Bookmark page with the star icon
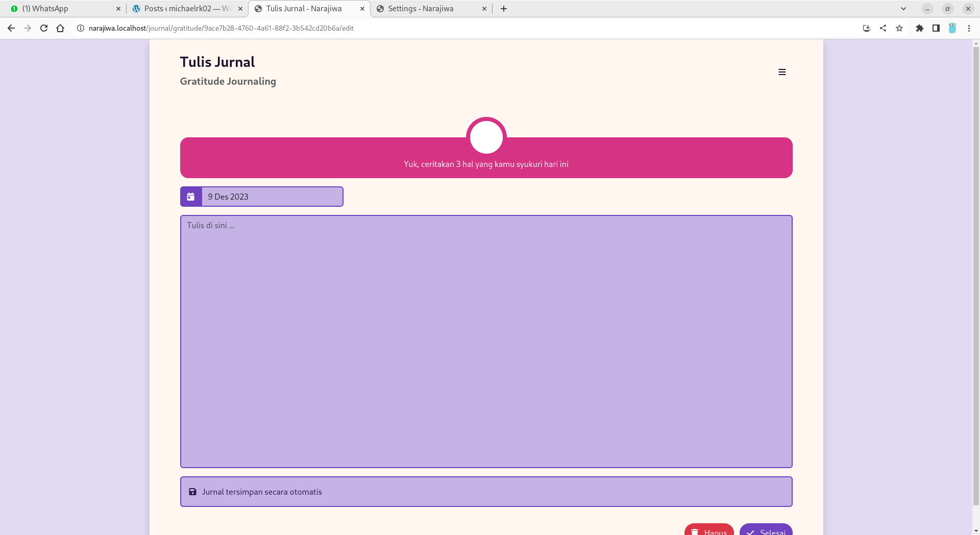980x535 pixels. (899, 28)
